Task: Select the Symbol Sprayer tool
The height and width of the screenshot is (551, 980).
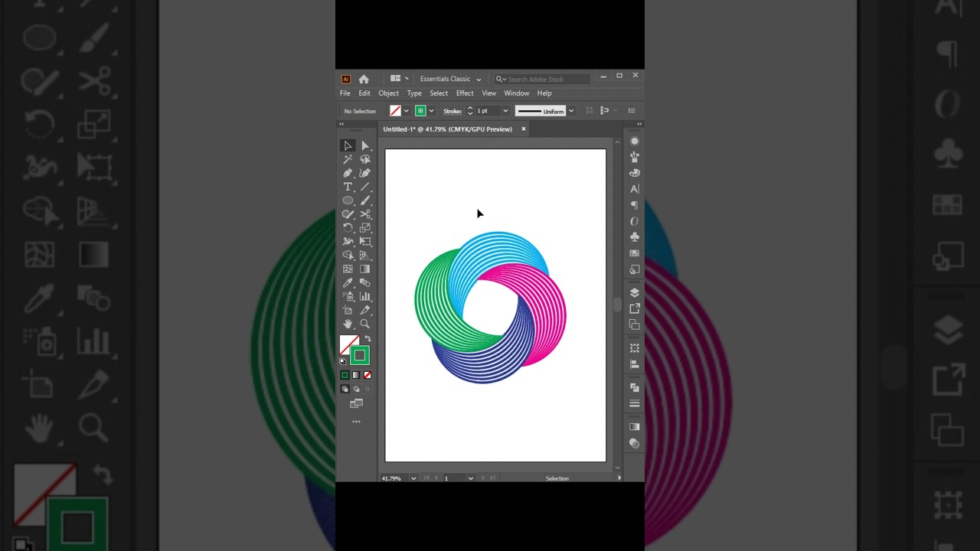Action: click(x=348, y=297)
